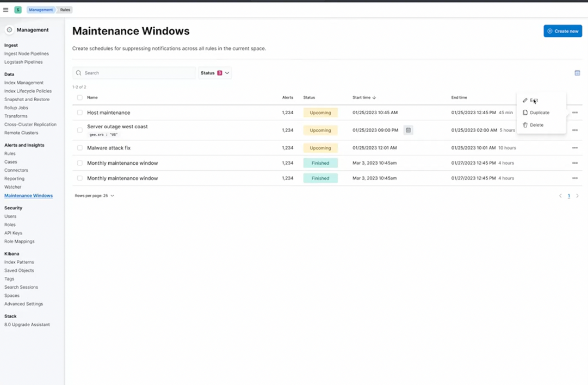Open Rules under Alerts and Insights
Viewport: 588px width, 385px height.
(x=10, y=153)
